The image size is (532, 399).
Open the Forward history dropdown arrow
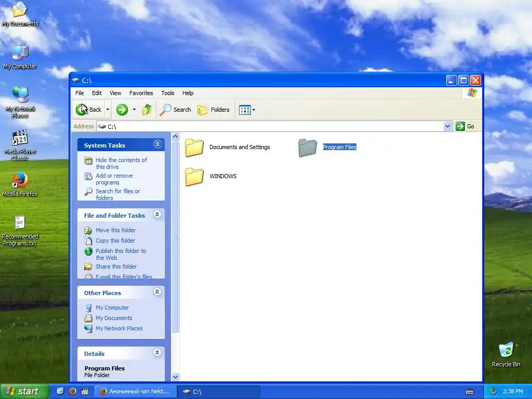134,110
